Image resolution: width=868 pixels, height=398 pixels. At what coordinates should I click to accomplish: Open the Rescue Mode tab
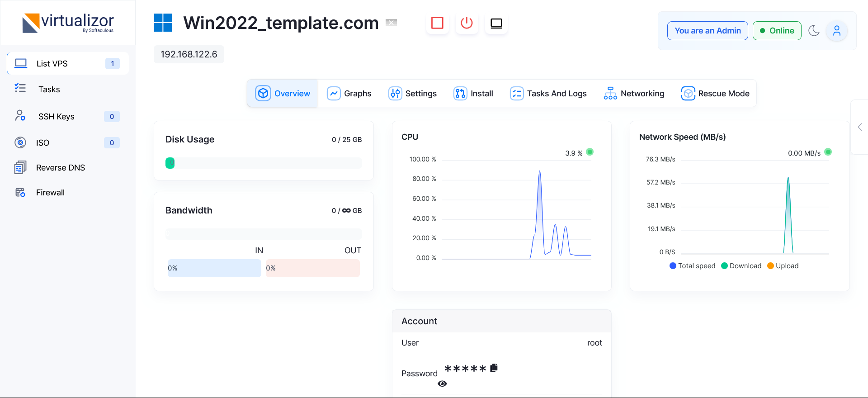coord(715,94)
